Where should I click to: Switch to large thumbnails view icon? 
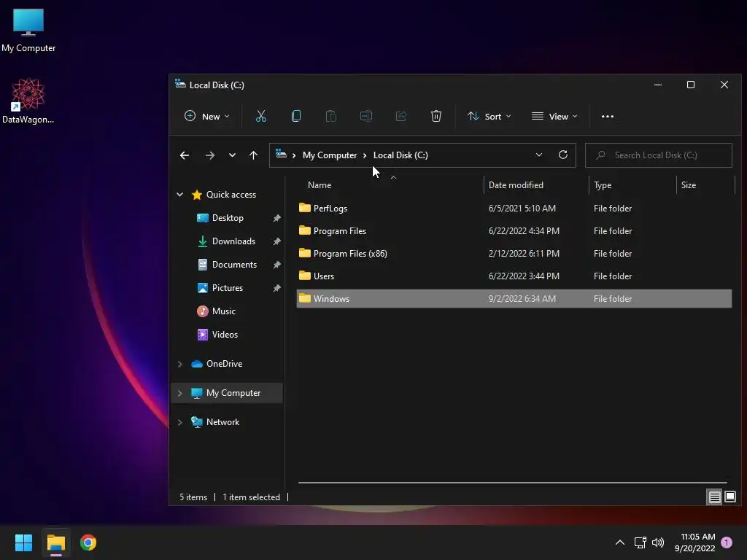click(x=729, y=497)
